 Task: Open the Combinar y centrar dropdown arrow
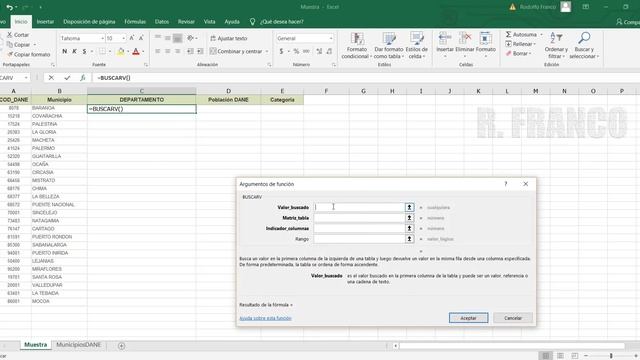[267, 51]
